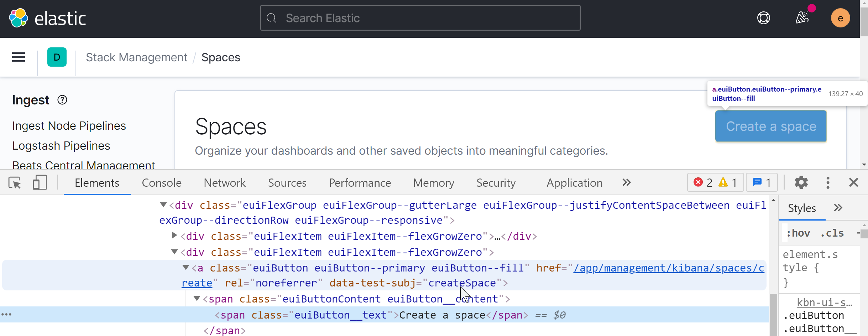Show hidden DevTools panels chevron
This screenshot has width=868, height=336.
coord(626,182)
